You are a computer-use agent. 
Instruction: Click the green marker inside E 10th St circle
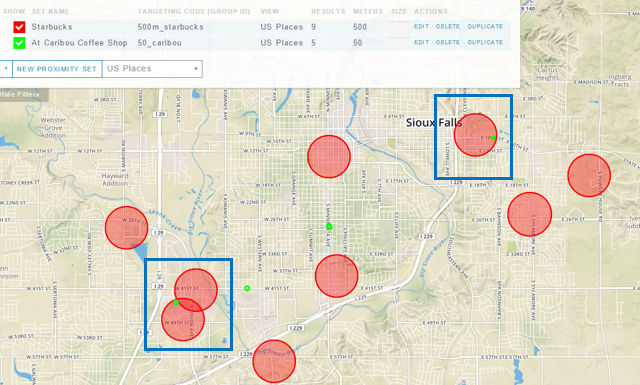click(x=493, y=138)
